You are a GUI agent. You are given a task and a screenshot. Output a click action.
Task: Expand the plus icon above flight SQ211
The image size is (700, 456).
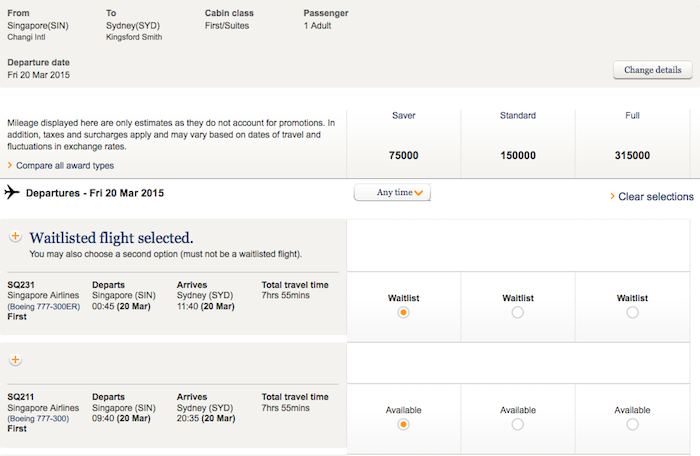(15, 360)
